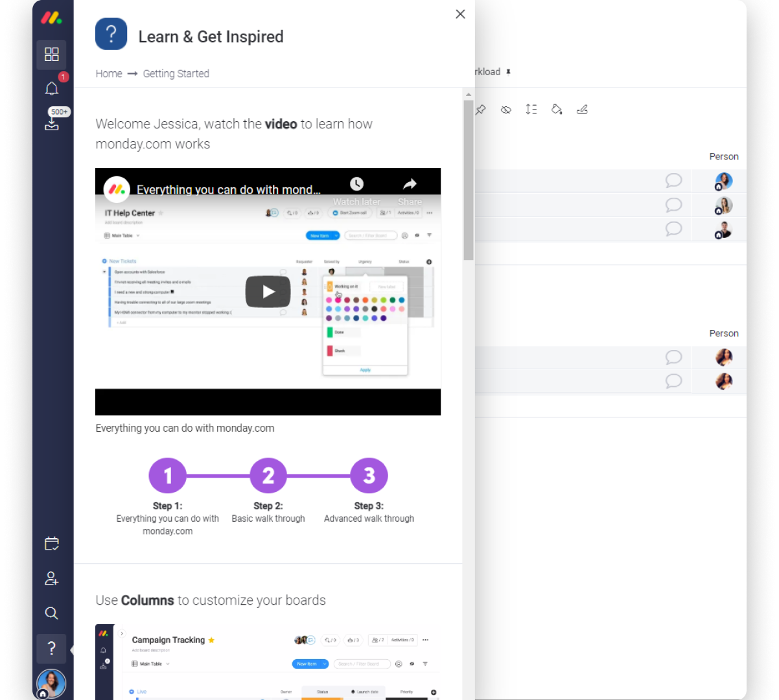Click the person avatar in the upper group's second row

point(723,205)
